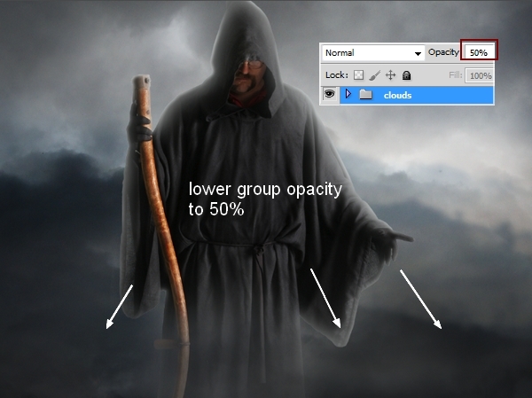Screen dimensions: 532x398
Task: Click the Opacity 50% value field
Action: [x=478, y=53]
